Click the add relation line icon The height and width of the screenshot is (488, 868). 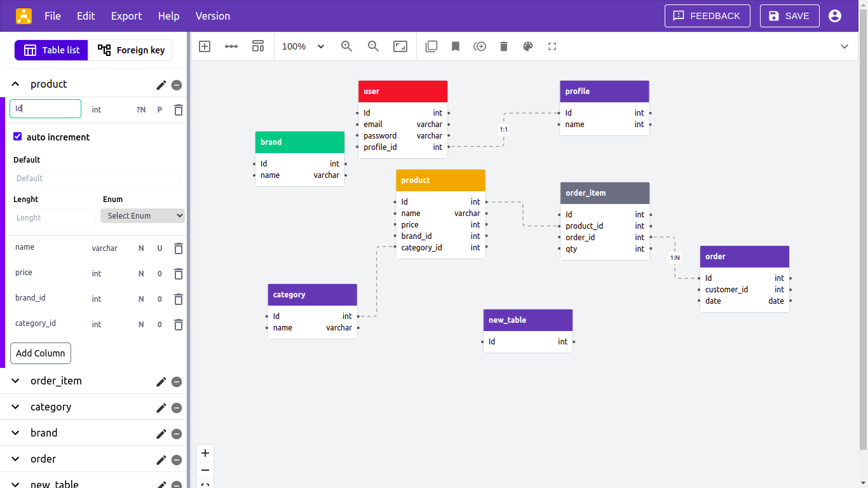click(231, 46)
